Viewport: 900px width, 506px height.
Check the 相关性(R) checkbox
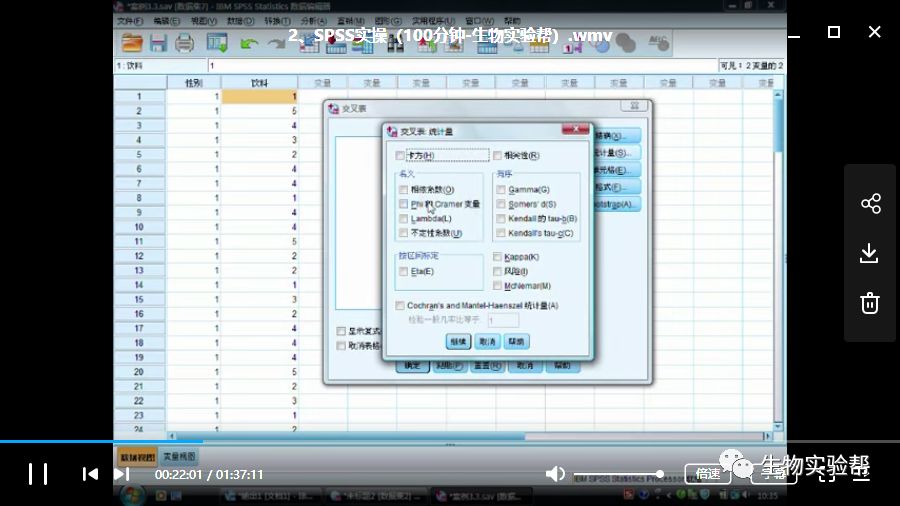pos(497,155)
